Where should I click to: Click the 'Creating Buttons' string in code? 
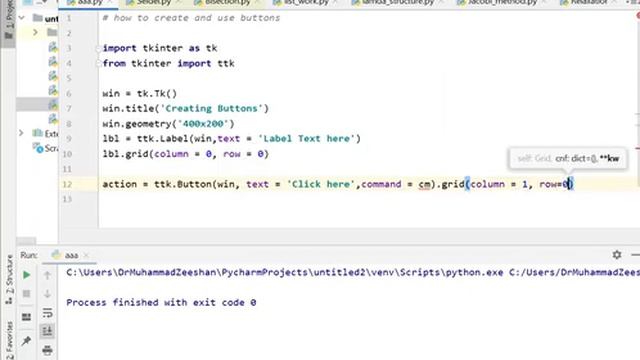pos(211,109)
